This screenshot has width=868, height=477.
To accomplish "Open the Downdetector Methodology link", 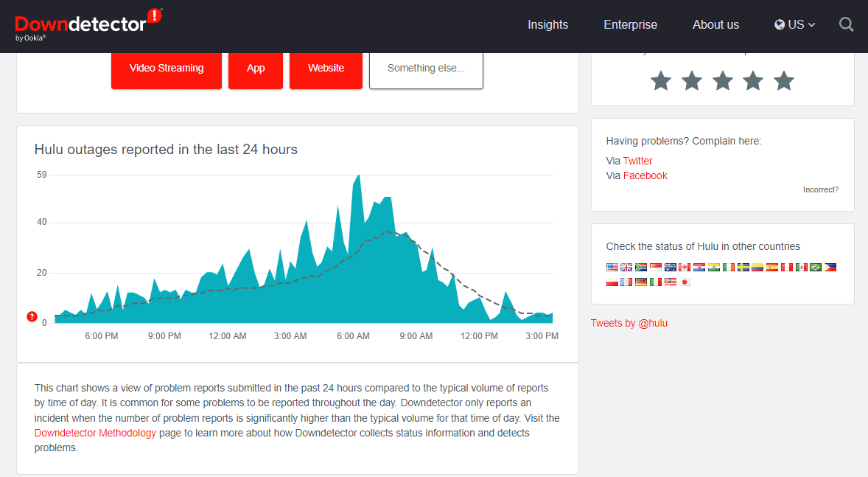I will click(95, 433).
